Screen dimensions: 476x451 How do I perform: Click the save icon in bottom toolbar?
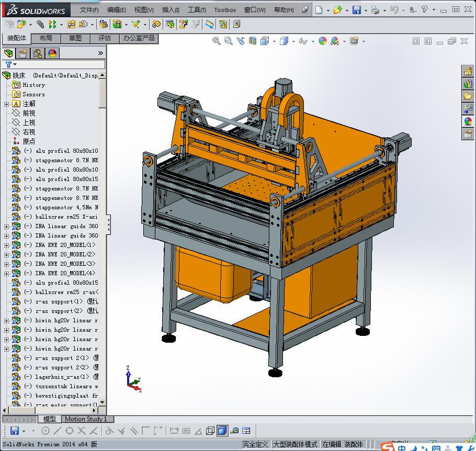pos(14,431)
